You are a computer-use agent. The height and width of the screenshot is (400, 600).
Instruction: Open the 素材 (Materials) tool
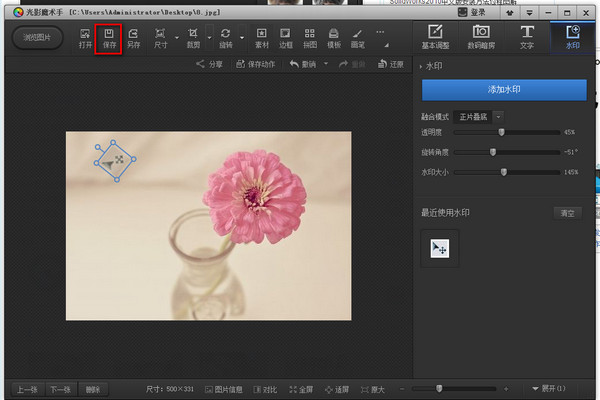coord(262,37)
